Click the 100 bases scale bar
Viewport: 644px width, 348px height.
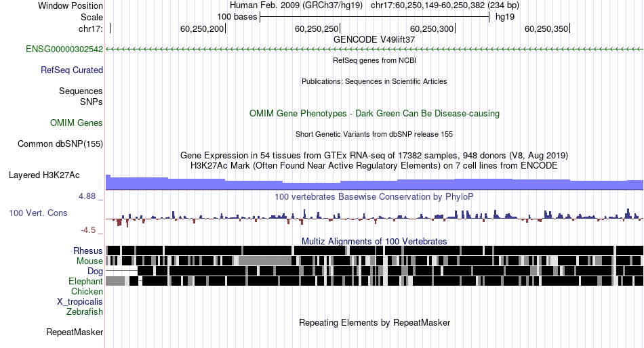[x=374, y=17]
